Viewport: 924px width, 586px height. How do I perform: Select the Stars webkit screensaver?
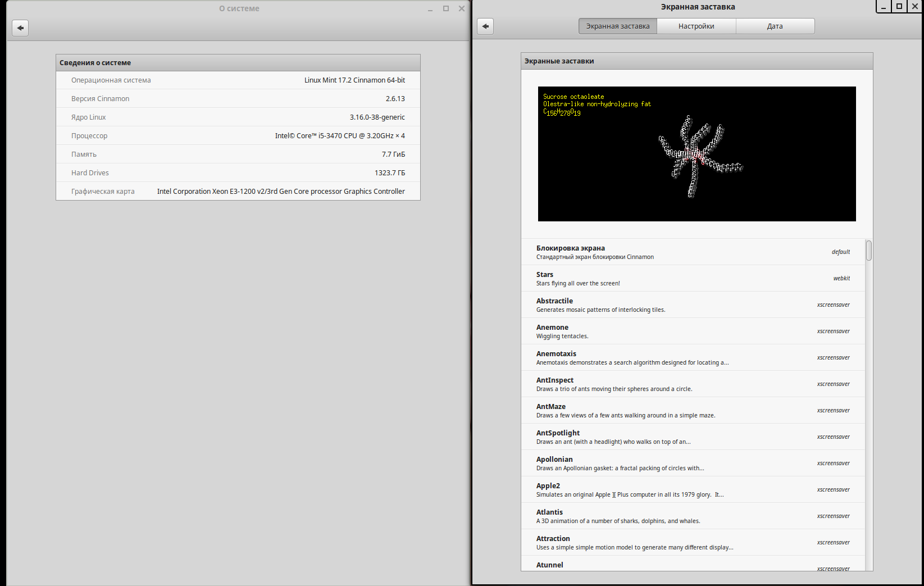pos(693,279)
